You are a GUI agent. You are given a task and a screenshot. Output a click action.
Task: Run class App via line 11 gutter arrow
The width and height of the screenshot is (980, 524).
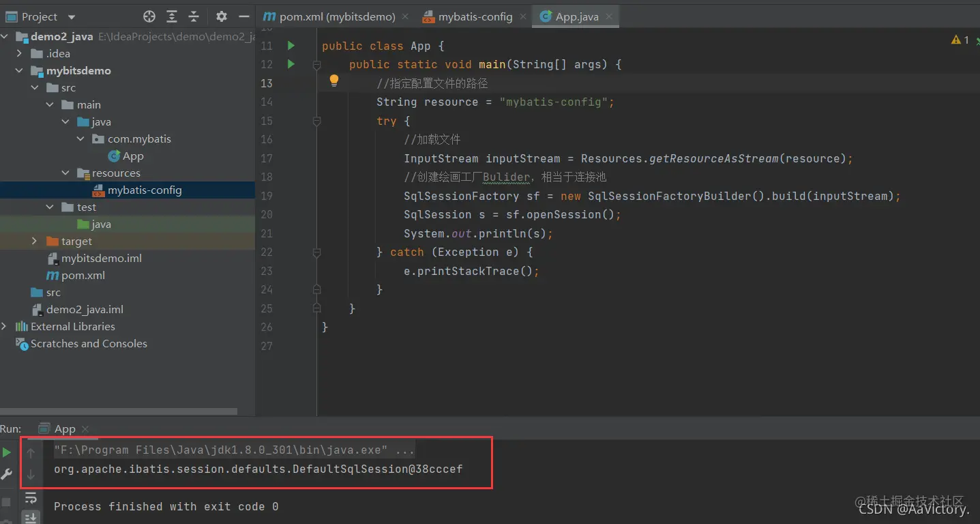click(291, 46)
